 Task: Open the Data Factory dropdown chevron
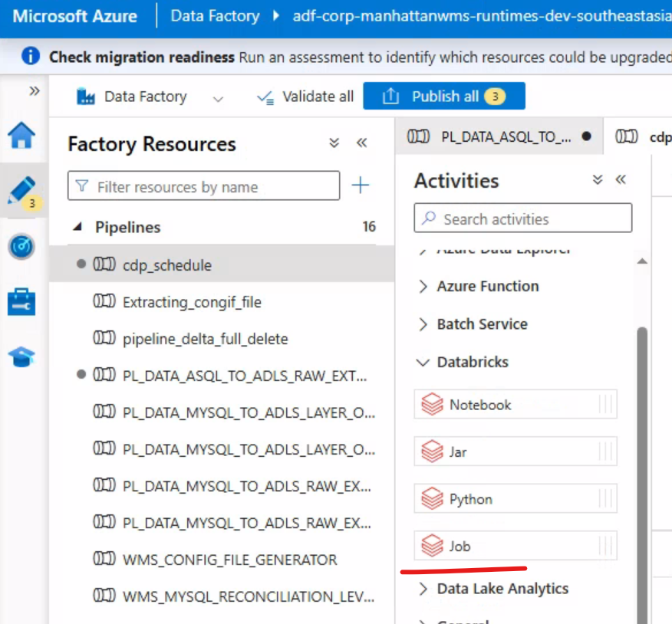[218, 100]
